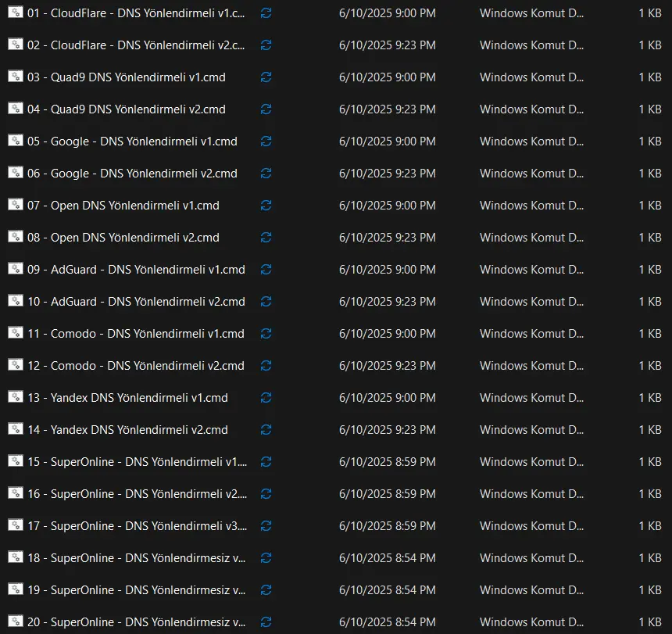Select file 16 - SuperOnline - DNS Yönlendirmeli v2

tap(138, 494)
